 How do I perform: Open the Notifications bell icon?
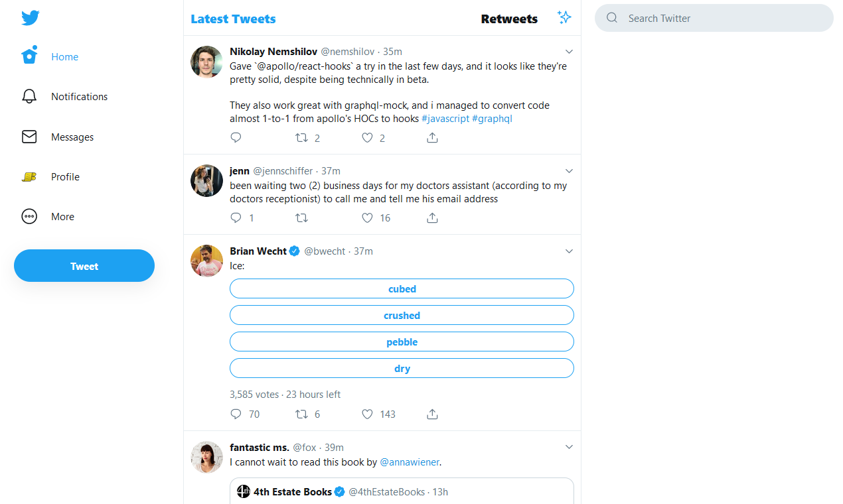pos(29,96)
